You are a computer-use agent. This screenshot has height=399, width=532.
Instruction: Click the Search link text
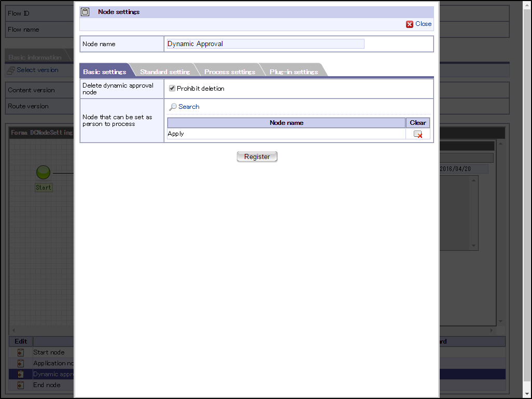(x=189, y=107)
